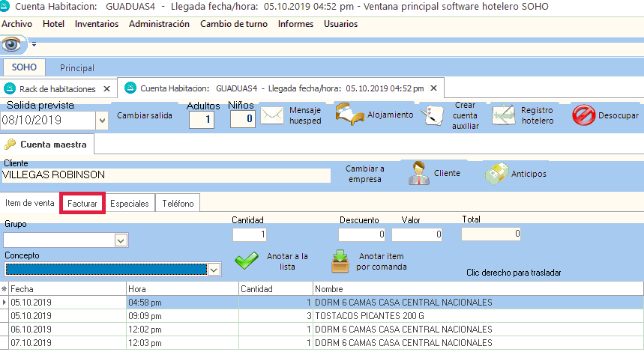Image resolution: width=644 pixels, height=358 pixels.
Task: Expand the Grupo dropdown
Action: [x=121, y=240]
